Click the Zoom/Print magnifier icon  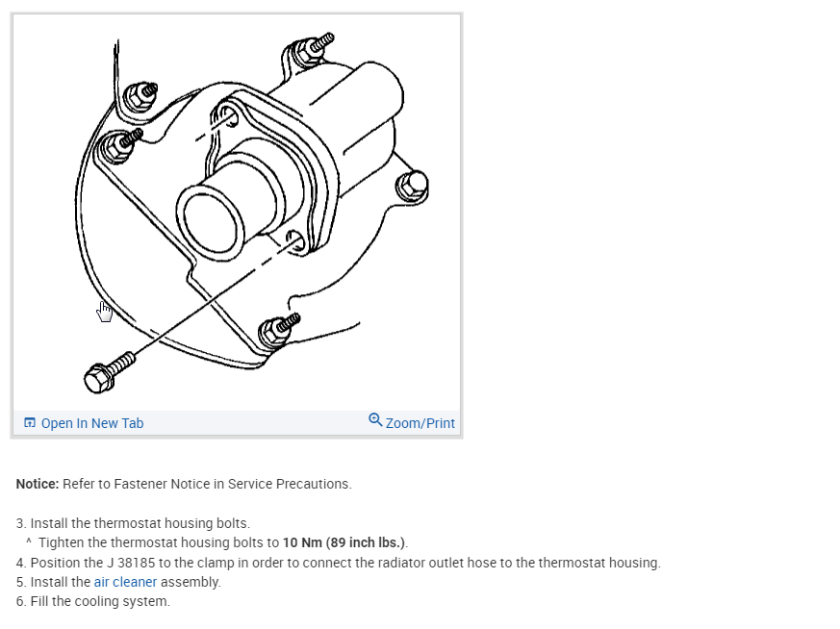(375, 420)
